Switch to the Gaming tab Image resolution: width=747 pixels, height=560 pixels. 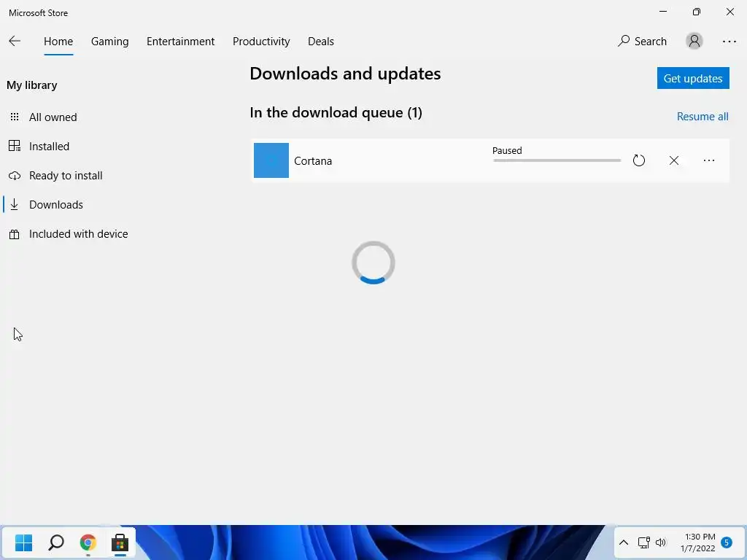(109, 42)
